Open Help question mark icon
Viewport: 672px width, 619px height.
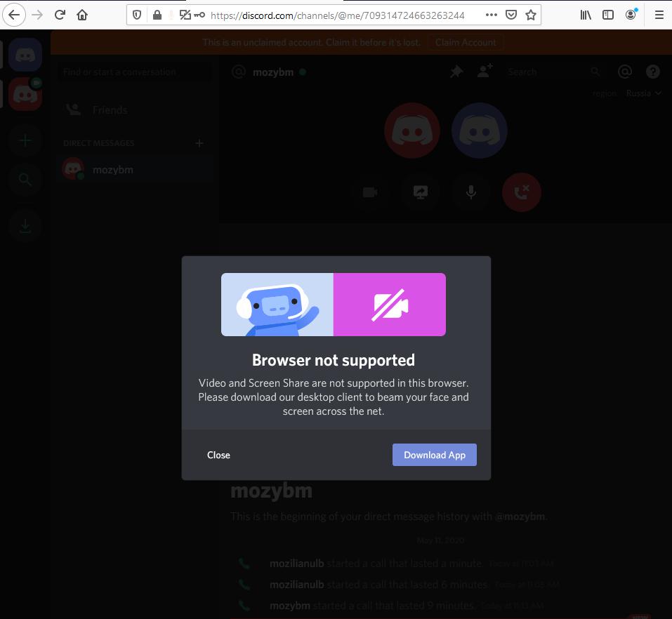[653, 72]
